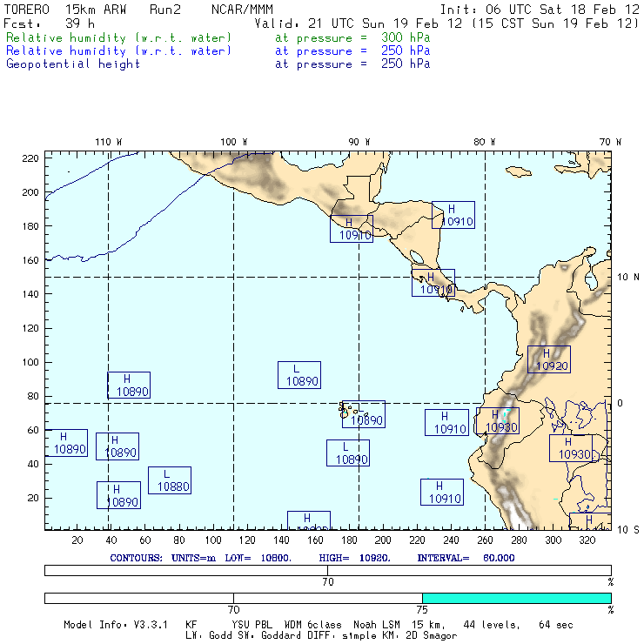The height and width of the screenshot is (644, 644).
Task: Click the upper color bar segment above 70%
Action: pyautogui.click(x=469, y=571)
